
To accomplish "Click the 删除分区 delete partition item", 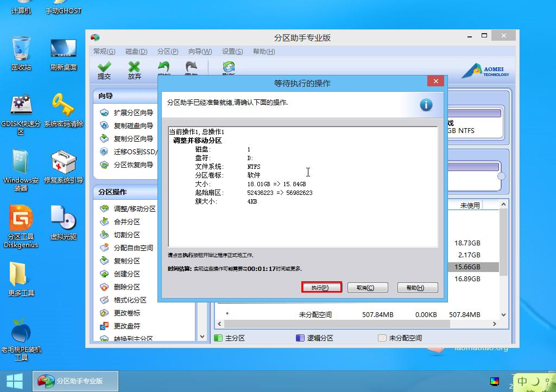I will [127, 287].
